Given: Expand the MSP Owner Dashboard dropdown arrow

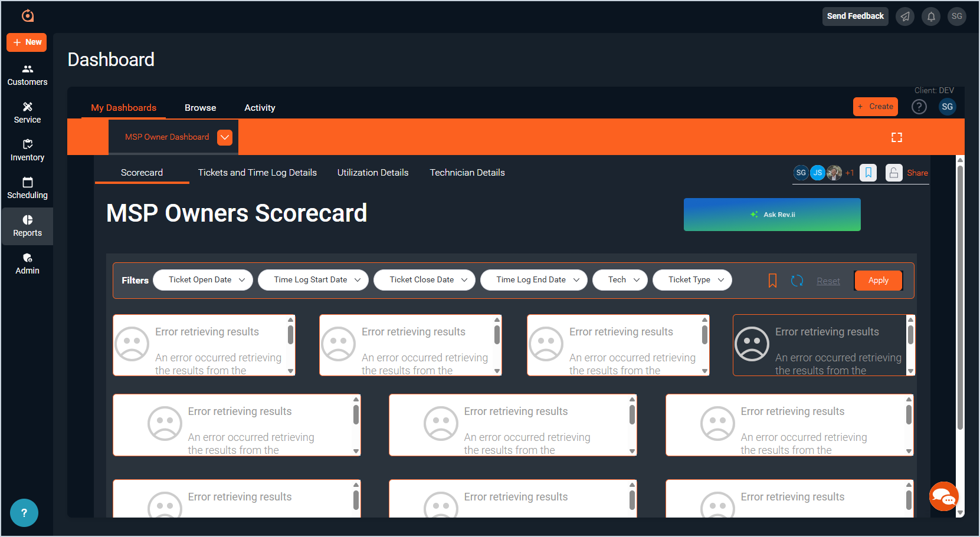Looking at the screenshot, I should 225,137.
